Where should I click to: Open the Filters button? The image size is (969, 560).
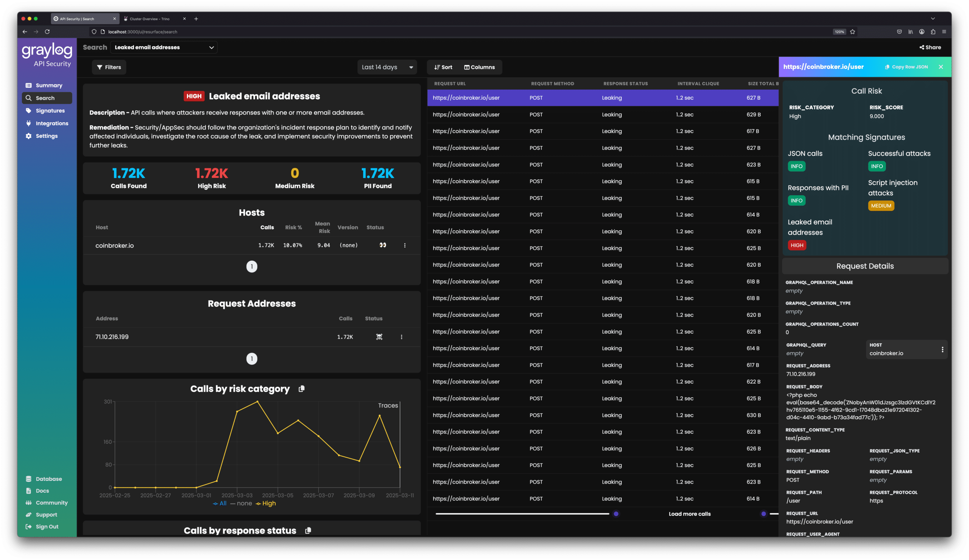tap(109, 67)
